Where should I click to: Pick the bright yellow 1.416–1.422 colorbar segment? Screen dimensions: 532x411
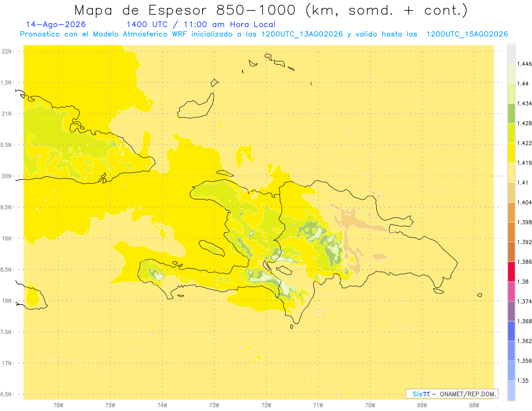point(511,153)
